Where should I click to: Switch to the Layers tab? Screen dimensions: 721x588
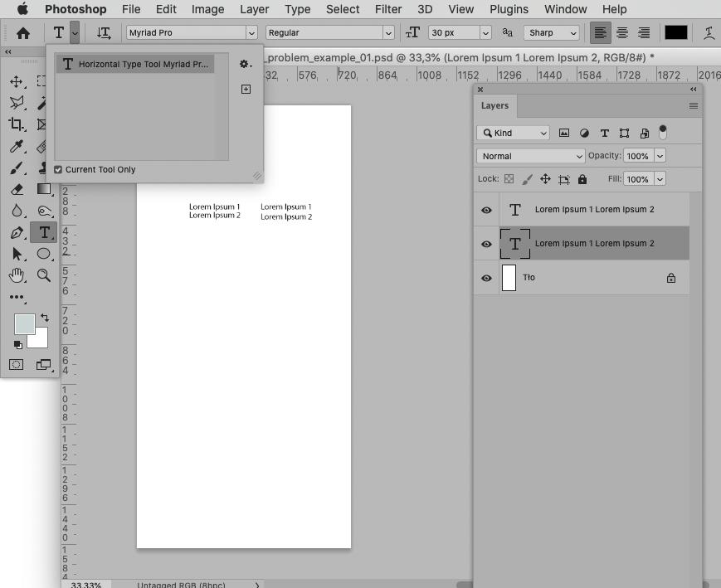click(x=494, y=105)
